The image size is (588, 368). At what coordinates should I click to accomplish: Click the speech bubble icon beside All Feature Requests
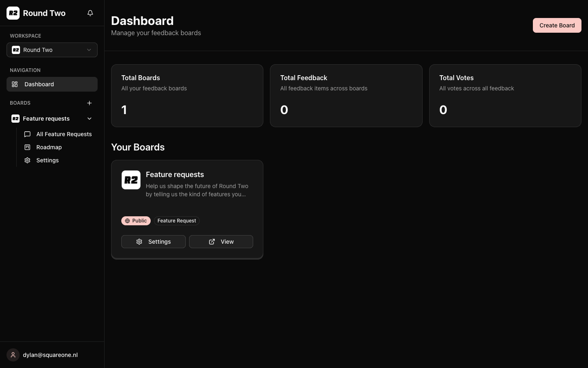[27, 134]
